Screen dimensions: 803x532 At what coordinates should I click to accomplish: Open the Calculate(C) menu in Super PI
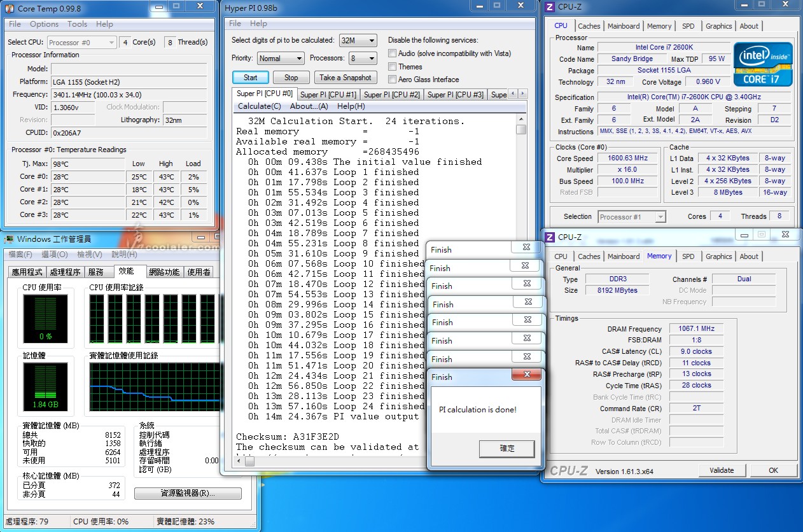click(x=260, y=106)
